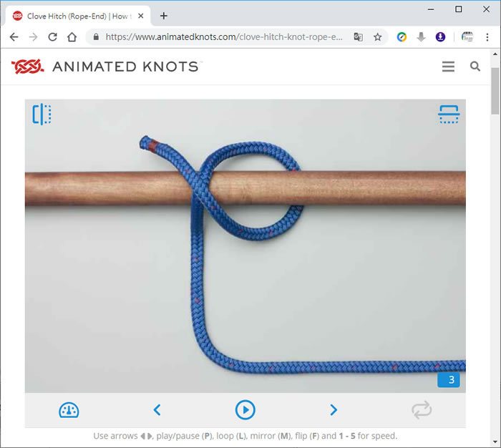The height and width of the screenshot is (448, 501).
Task: Click the knot animation image
Action: point(245,245)
